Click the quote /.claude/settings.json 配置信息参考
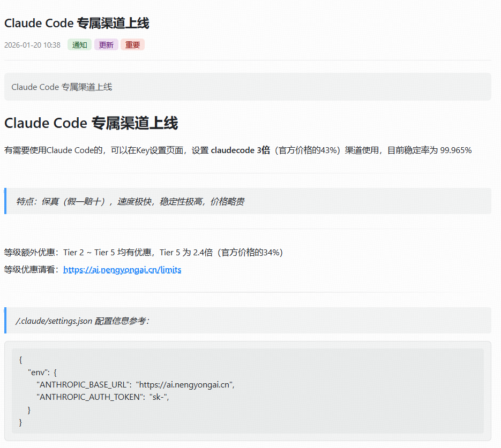 pyautogui.click(x=248, y=321)
